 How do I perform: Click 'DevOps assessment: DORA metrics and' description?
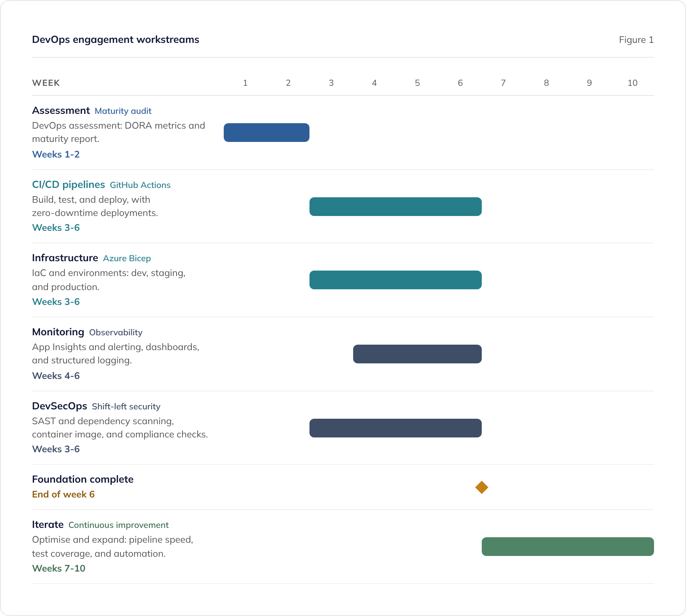[118, 126]
